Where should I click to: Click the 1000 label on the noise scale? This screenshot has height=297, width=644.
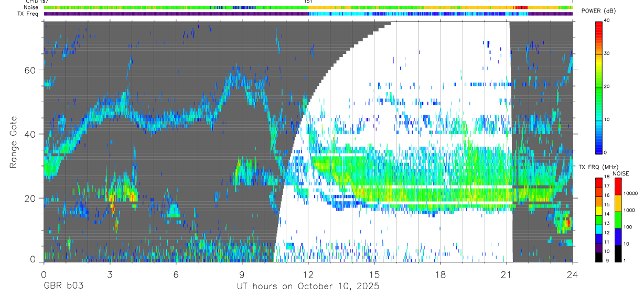[630, 210]
